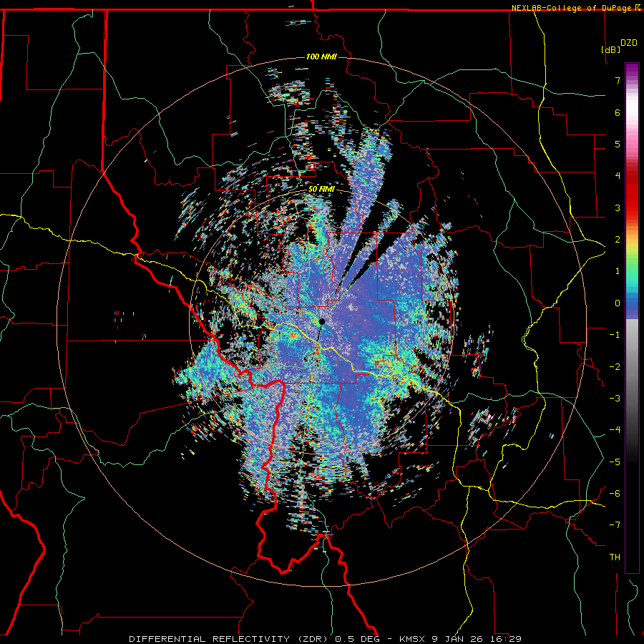
Task: Click the 5 value on the color scale
Action: tap(618, 144)
